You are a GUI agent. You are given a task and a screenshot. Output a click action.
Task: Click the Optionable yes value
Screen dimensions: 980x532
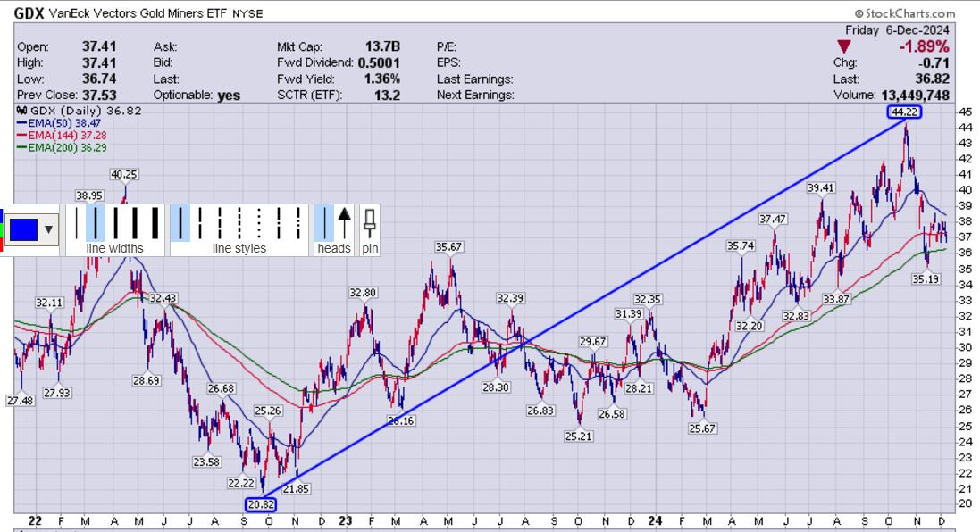pyautogui.click(x=229, y=95)
